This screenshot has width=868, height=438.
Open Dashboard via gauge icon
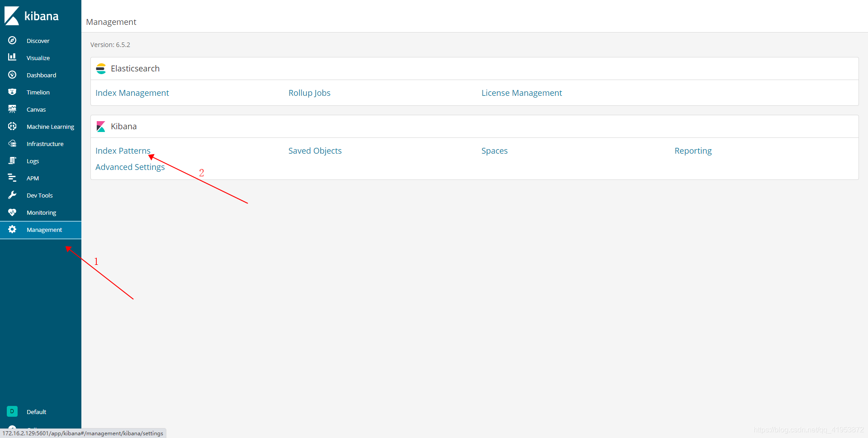[12, 75]
